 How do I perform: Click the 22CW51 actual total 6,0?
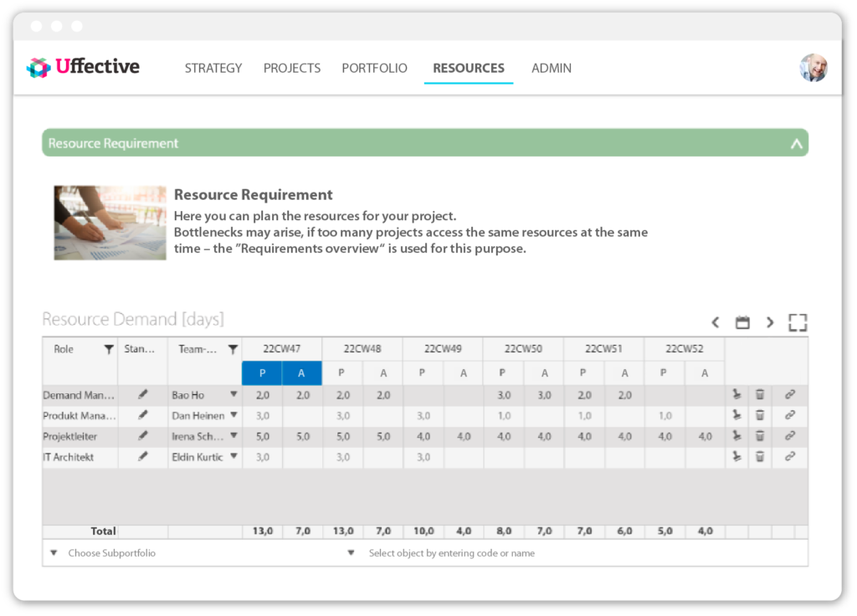coord(624,531)
